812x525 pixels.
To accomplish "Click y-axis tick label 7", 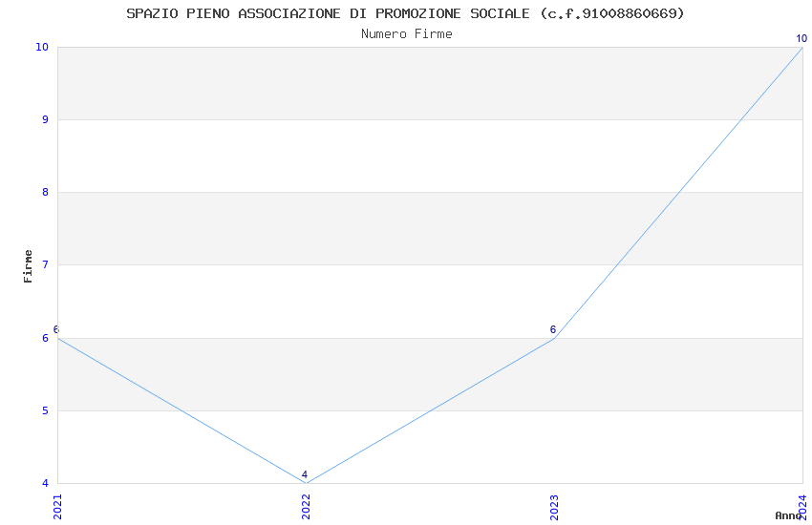I will point(46,264).
